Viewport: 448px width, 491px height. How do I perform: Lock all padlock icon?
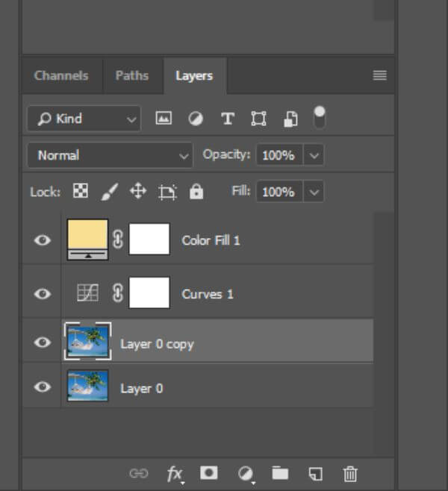tap(196, 191)
